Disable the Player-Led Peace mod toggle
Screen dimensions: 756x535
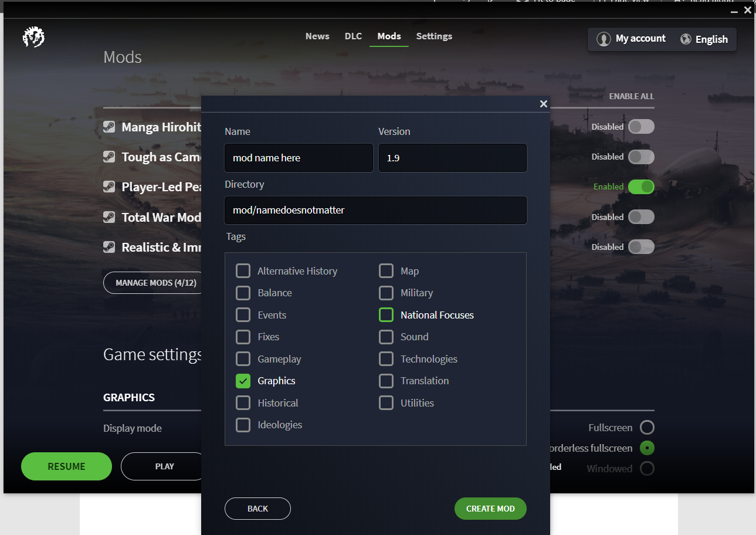tap(641, 187)
